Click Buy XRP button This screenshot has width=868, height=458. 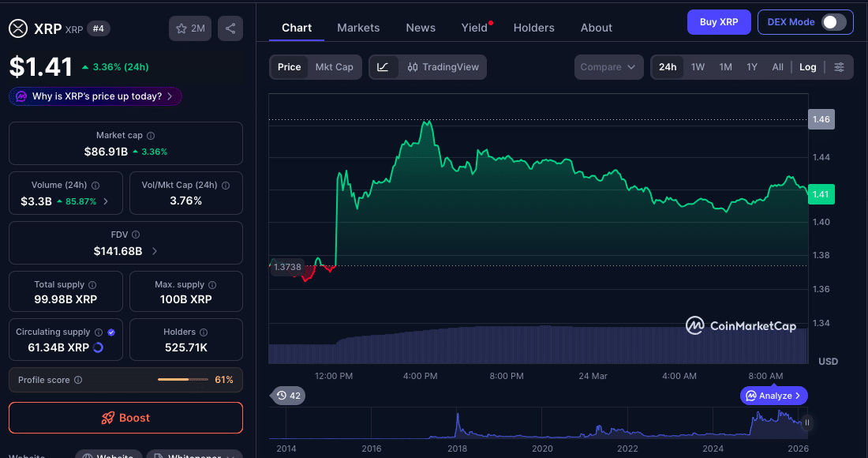point(719,22)
